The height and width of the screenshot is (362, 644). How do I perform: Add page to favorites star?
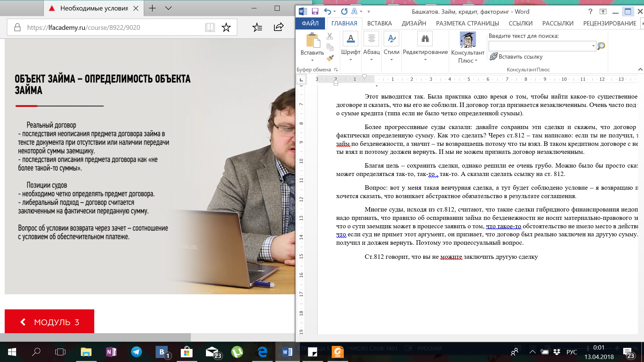click(226, 27)
